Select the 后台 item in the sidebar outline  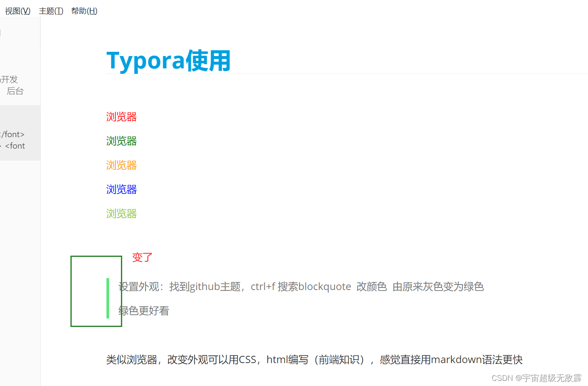click(15, 90)
